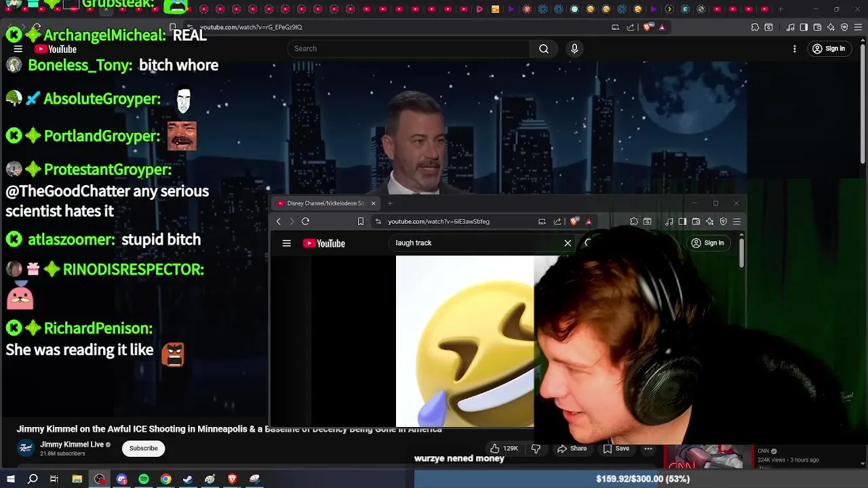Open music playlist icon in background browser

tap(790, 27)
